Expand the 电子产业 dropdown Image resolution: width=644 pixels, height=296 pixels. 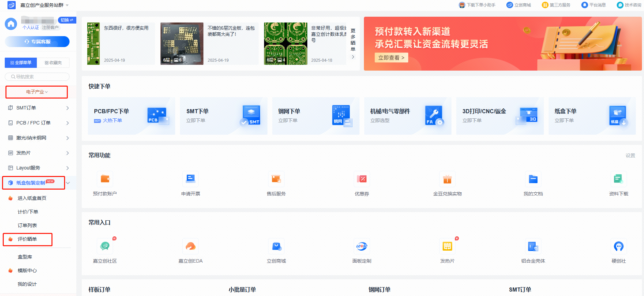(37, 92)
